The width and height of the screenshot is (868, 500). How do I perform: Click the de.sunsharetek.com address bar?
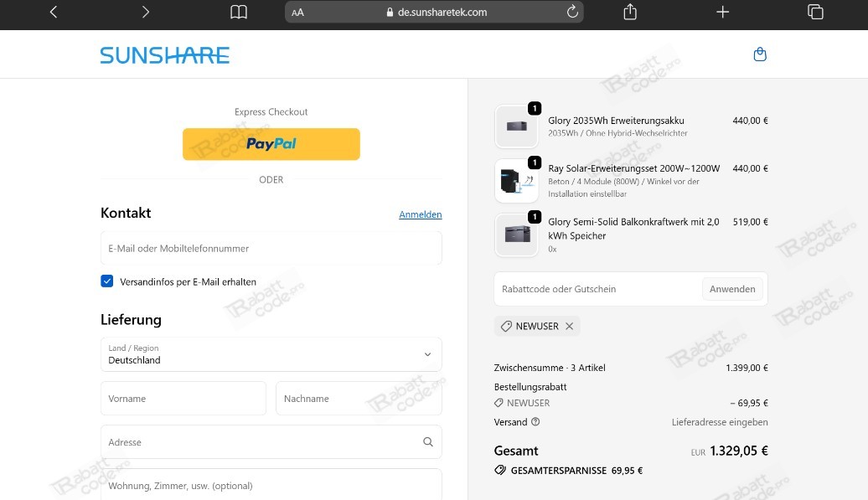click(434, 13)
